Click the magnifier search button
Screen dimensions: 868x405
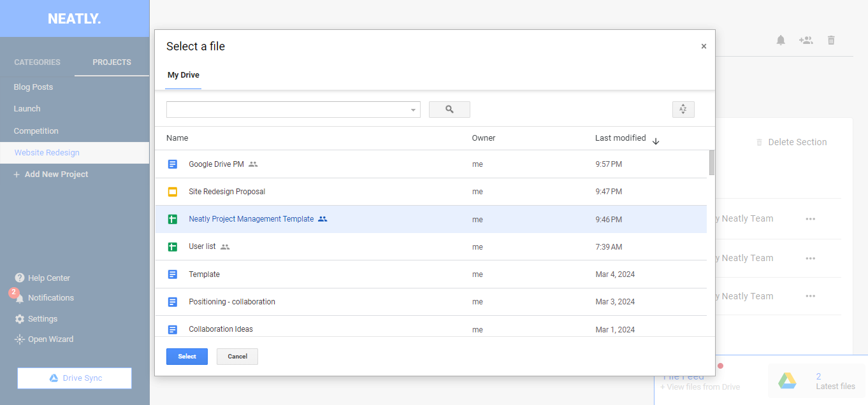(x=449, y=110)
